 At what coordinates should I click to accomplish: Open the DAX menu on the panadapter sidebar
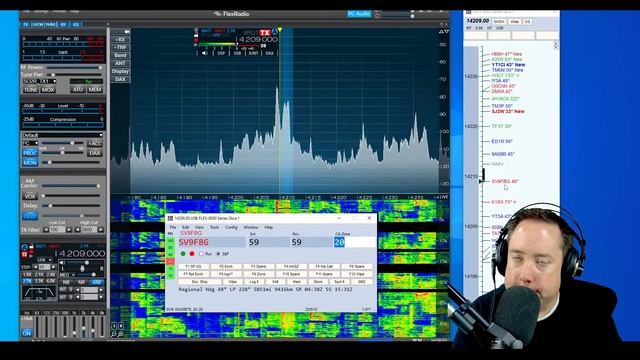click(120, 79)
